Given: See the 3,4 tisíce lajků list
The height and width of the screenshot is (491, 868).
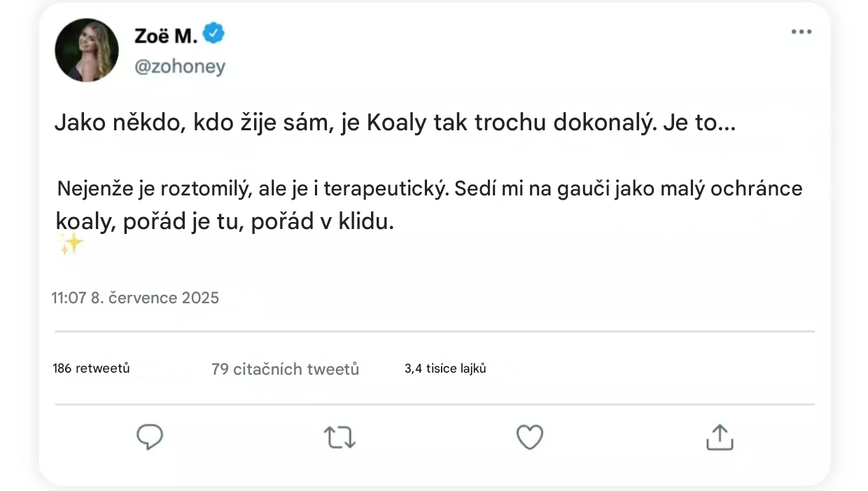Looking at the screenshot, I should pyautogui.click(x=445, y=368).
